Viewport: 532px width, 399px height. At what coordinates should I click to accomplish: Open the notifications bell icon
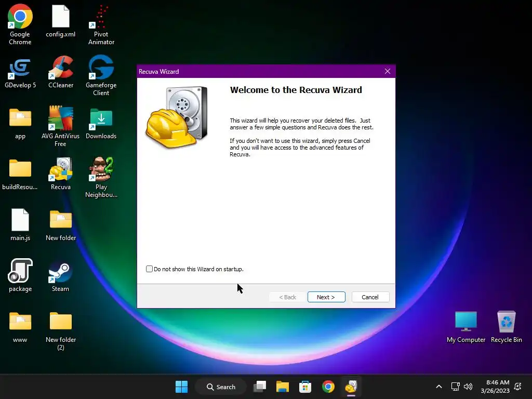pyautogui.click(x=518, y=387)
